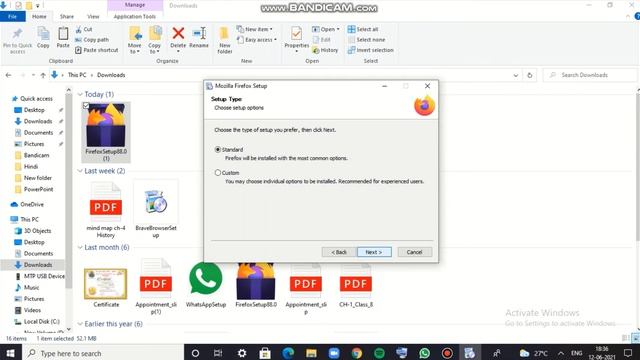Switch to the Share ribbon tab

(x=67, y=16)
